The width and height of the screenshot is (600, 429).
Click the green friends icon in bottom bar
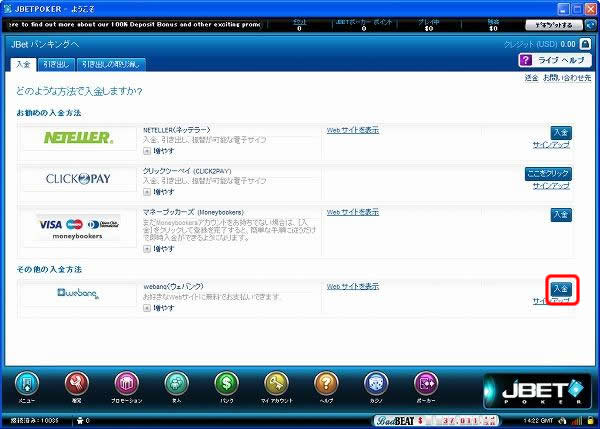176,383
